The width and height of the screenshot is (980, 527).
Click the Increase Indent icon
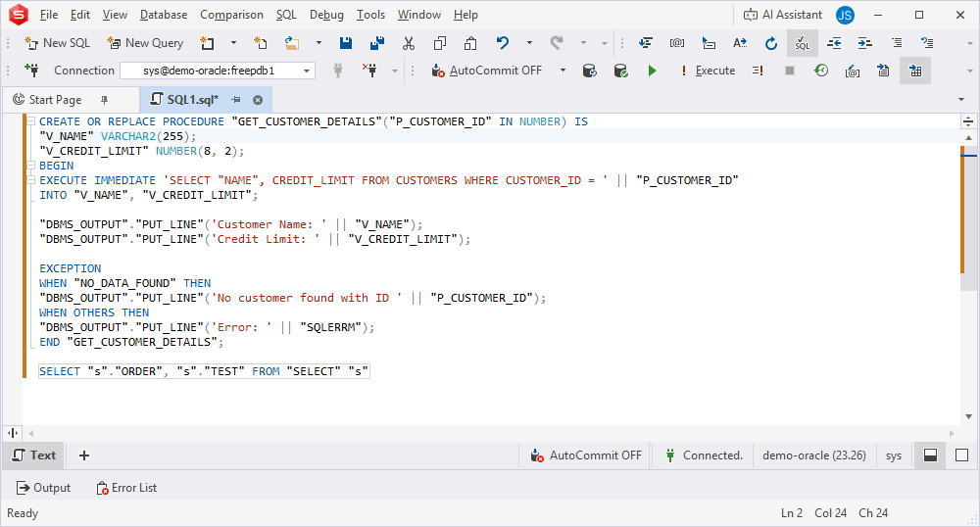point(865,43)
